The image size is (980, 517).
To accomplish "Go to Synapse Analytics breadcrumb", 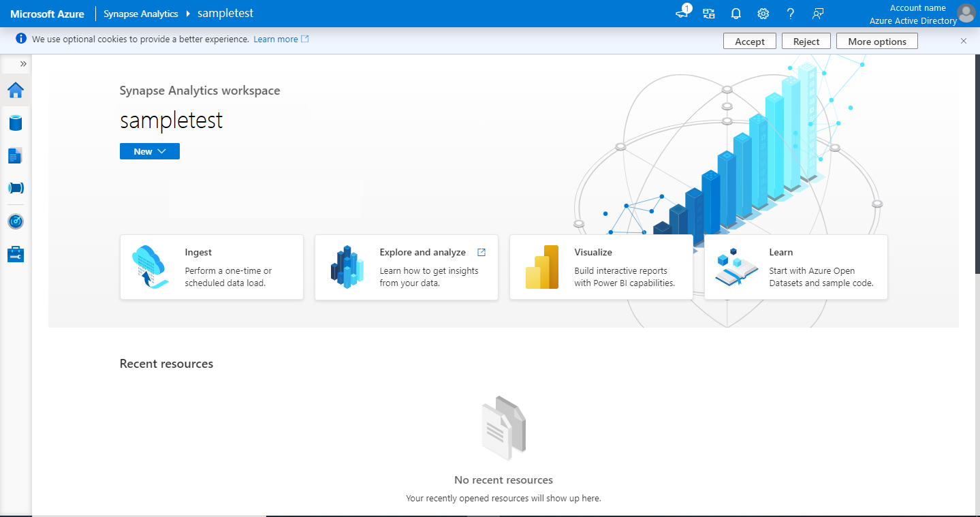I will pyautogui.click(x=141, y=14).
